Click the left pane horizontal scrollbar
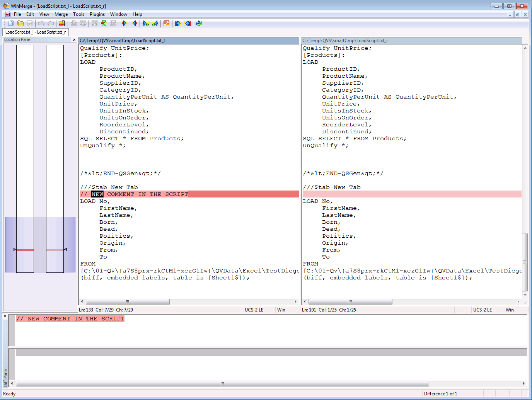The width and height of the screenshot is (532, 400). (128, 302)
